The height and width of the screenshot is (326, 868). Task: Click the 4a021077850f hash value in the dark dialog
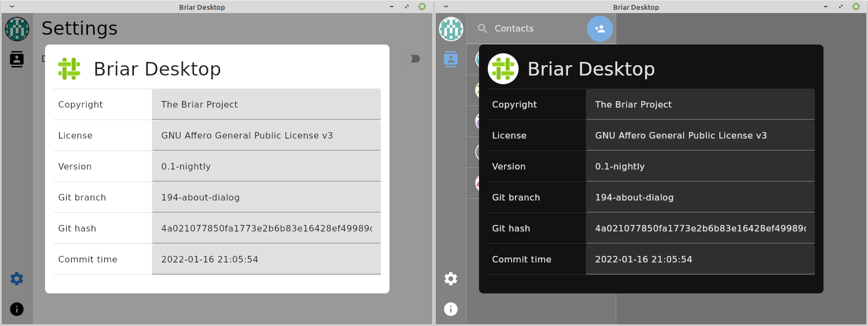click(x=700, y=228)
